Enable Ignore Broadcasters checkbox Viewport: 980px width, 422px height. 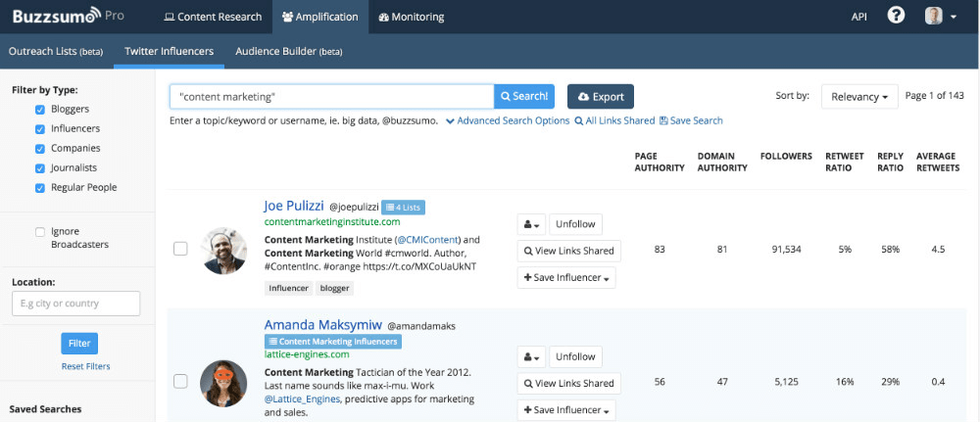tap(40, 232)
